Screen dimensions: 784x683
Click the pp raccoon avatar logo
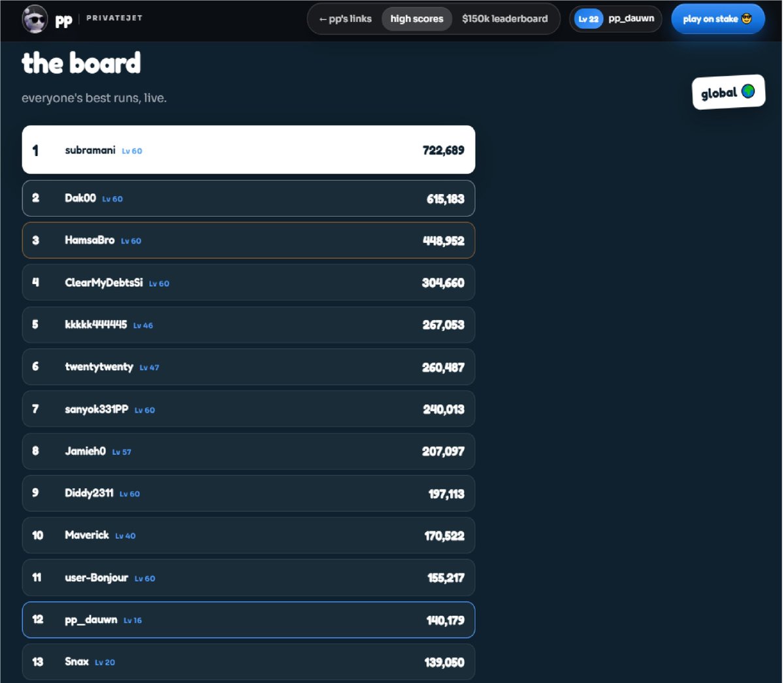pyautogui.click(x=35, y=20)
